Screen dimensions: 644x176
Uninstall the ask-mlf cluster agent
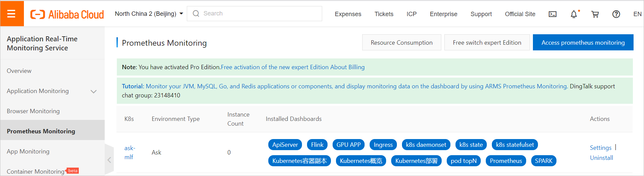(x=601, y=158)
